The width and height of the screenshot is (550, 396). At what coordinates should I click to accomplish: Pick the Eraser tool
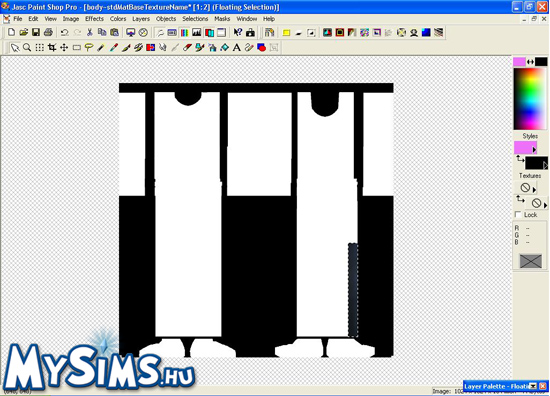[187, 47]
